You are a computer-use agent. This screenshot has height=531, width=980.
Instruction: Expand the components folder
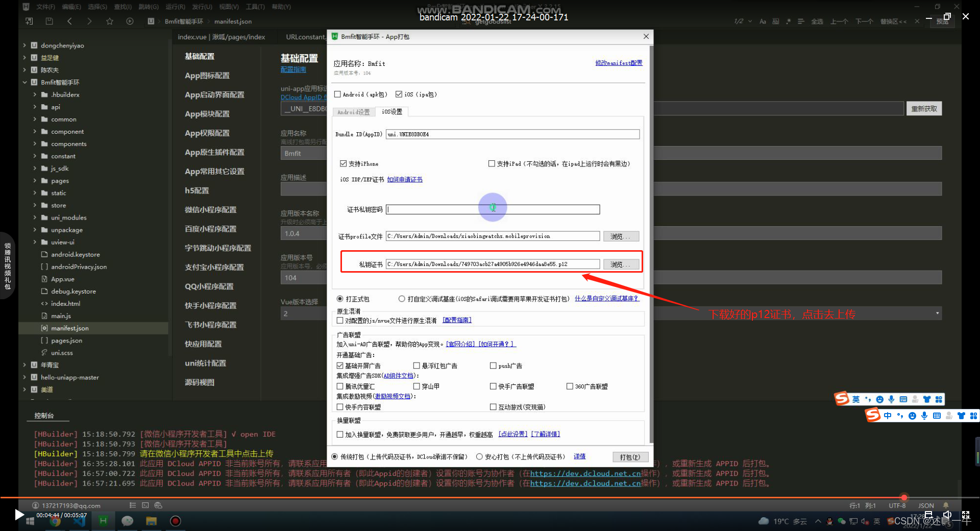tap(35, 144)
